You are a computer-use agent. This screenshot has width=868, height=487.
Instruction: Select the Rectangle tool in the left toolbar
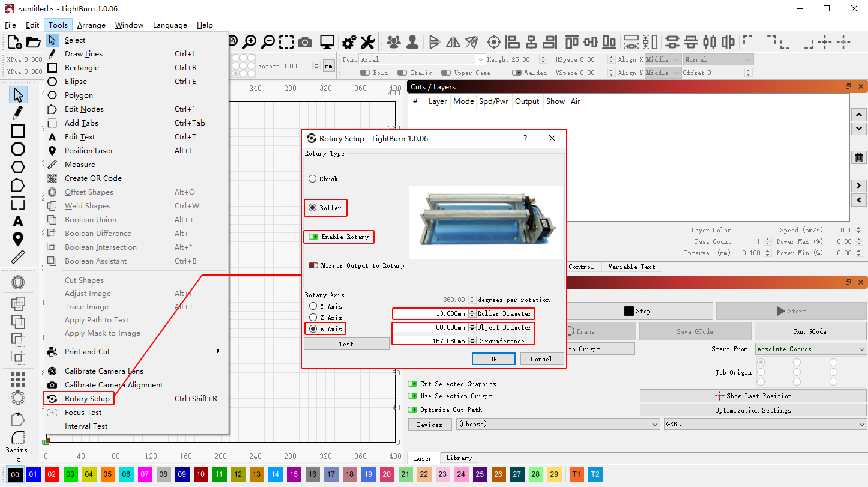(x=18, y=131)
